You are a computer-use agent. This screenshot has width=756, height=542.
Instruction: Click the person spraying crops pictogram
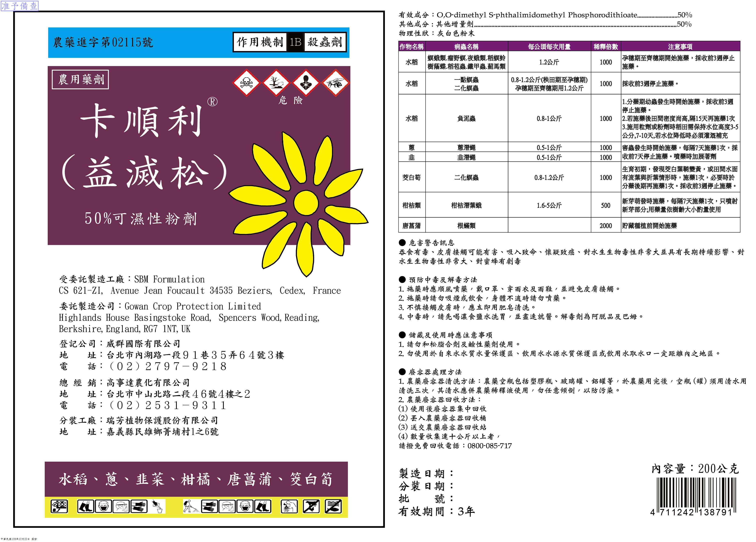tap(191, 506)
